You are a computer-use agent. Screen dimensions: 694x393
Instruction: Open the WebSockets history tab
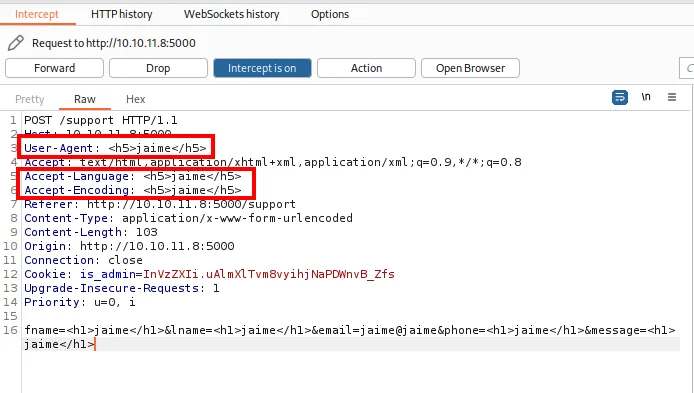(x=231, y=14)
